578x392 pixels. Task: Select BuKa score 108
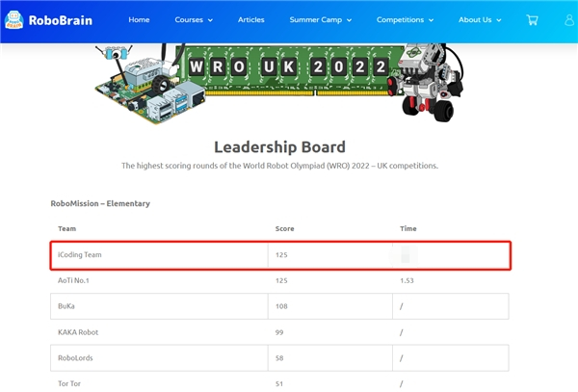(x=281, y=306)
